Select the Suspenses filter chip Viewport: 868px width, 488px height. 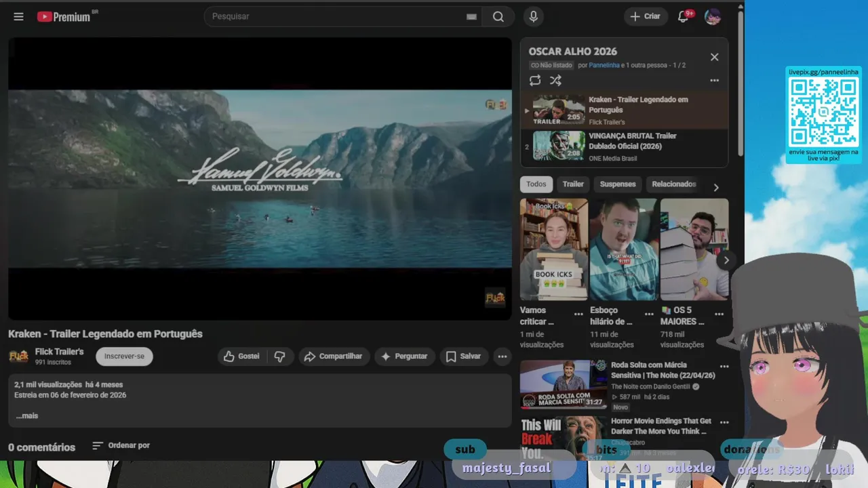click(x=618, y=184)
